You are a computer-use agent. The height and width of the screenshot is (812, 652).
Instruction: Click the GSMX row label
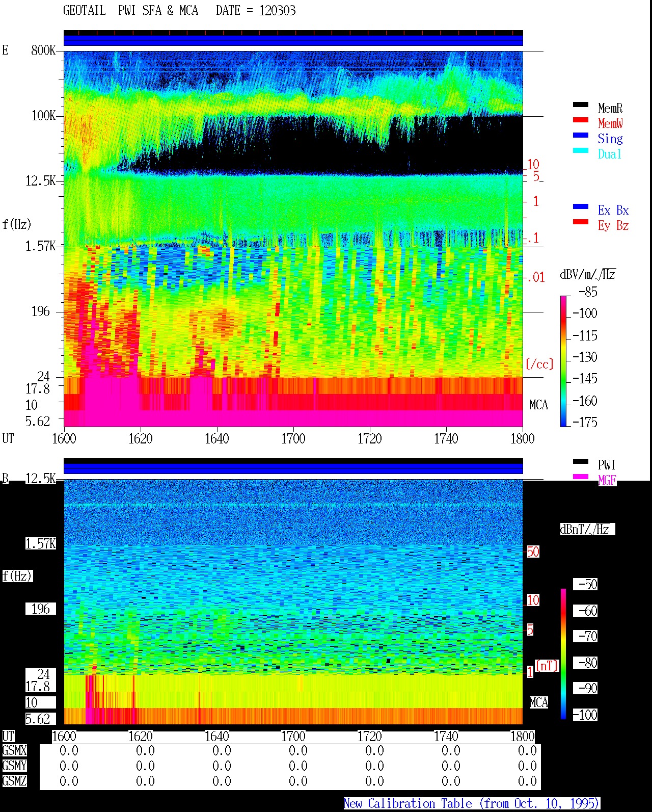click(x=14, y=750)
